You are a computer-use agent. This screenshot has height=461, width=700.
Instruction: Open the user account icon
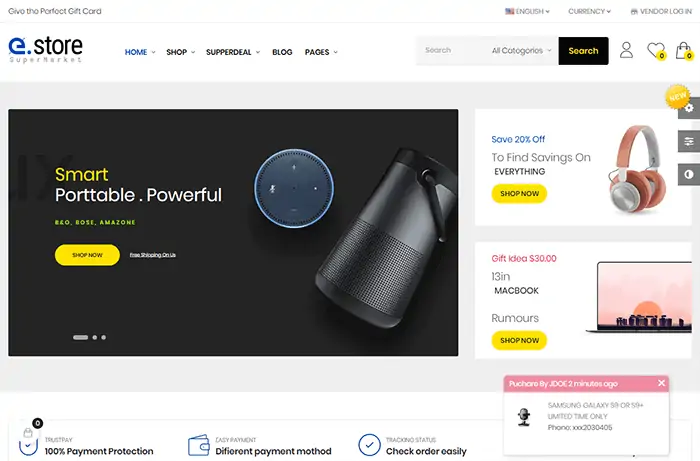[626, 50]
